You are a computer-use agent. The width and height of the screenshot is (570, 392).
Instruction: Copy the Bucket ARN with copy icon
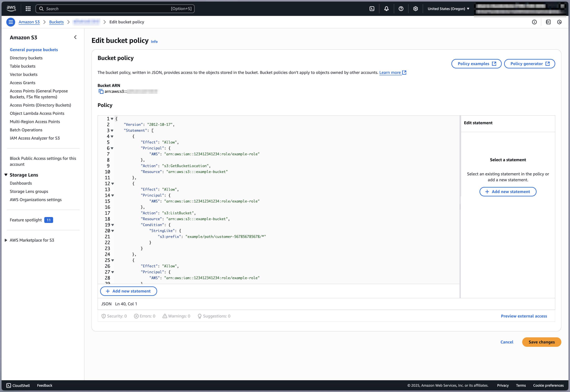[101, 91]
